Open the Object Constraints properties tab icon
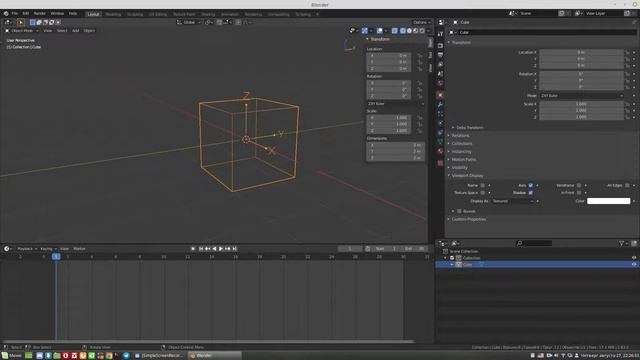 point(440,133)
